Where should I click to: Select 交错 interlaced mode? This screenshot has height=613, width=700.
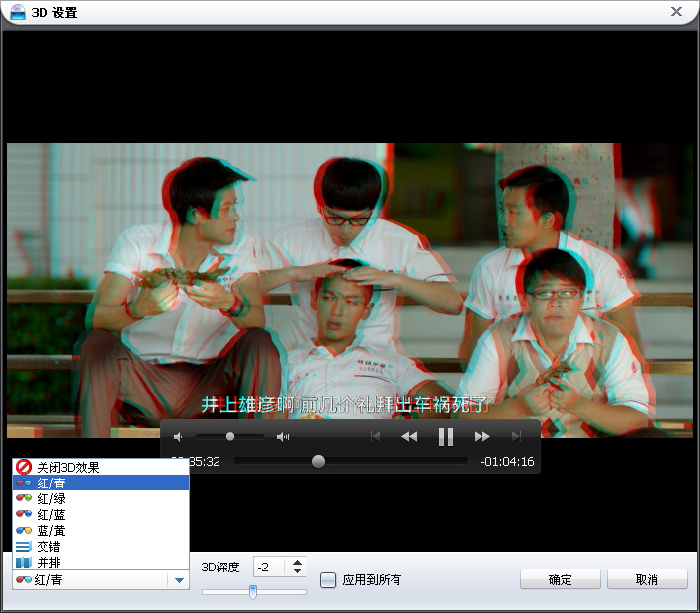(x=101, y=546)
